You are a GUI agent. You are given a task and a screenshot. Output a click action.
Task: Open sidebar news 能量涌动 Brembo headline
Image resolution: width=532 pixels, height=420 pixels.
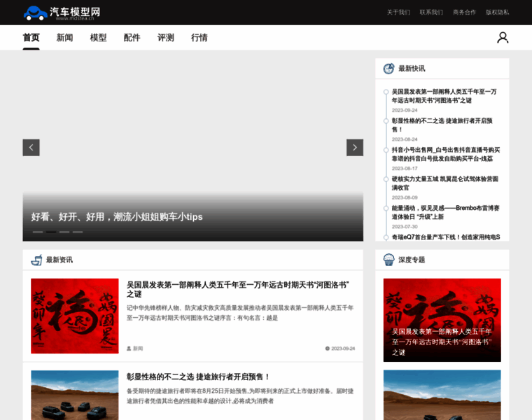point(445,213)
